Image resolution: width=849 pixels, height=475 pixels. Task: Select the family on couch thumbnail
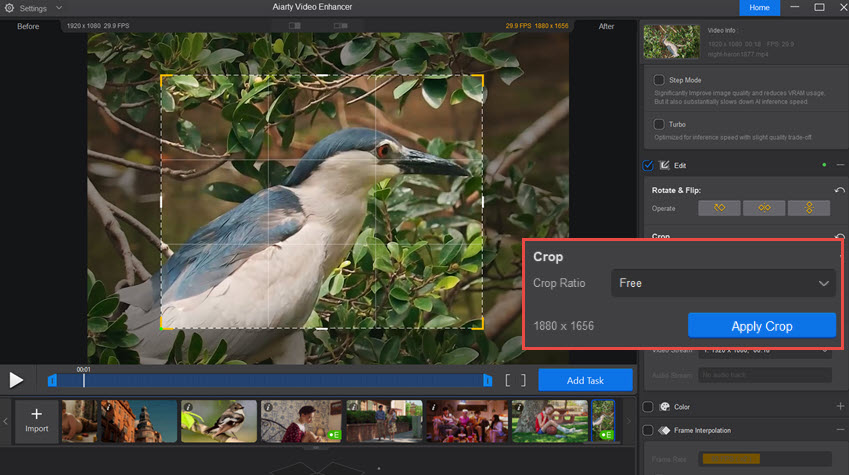coord(467,421)
